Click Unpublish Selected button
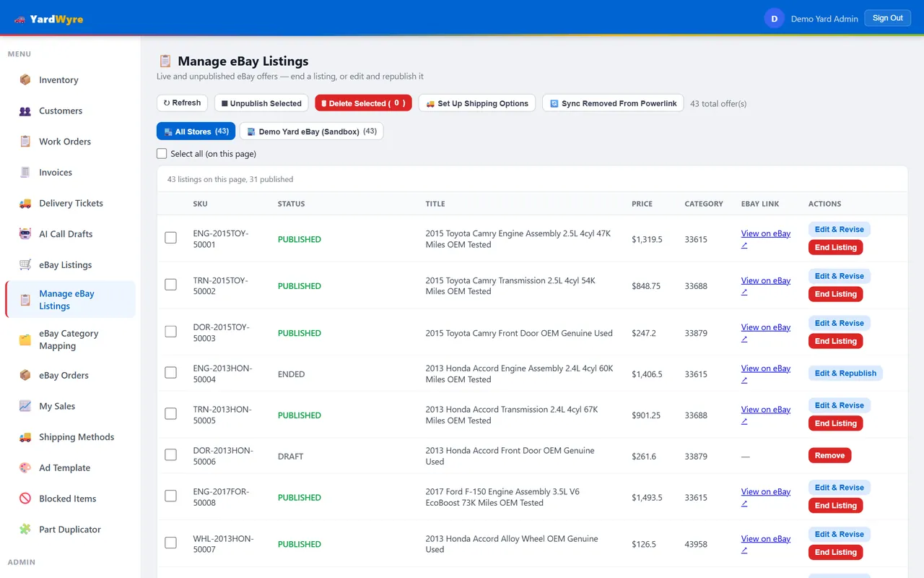Image resolution: width=924 pixels, height=578 pixels. tap(261, 103)
